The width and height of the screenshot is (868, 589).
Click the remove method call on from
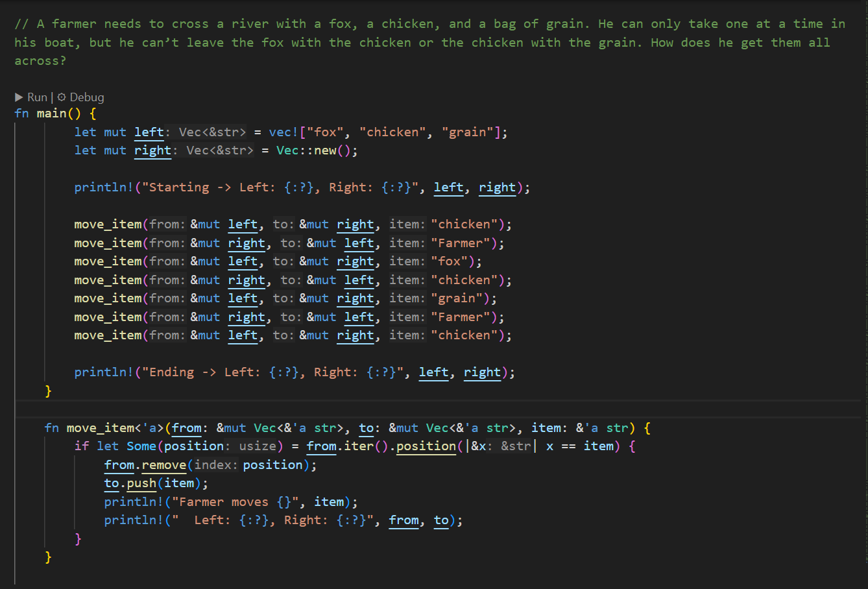(164, 465)
